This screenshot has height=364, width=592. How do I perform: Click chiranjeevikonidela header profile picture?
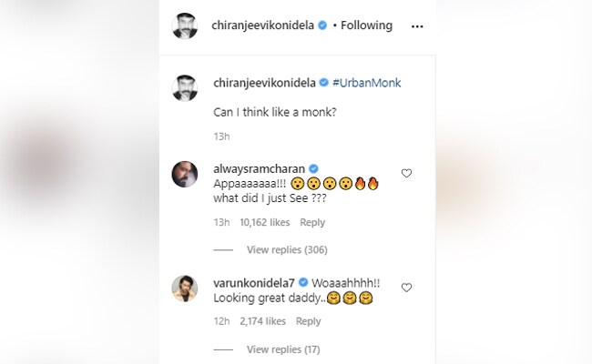[185, 25]
